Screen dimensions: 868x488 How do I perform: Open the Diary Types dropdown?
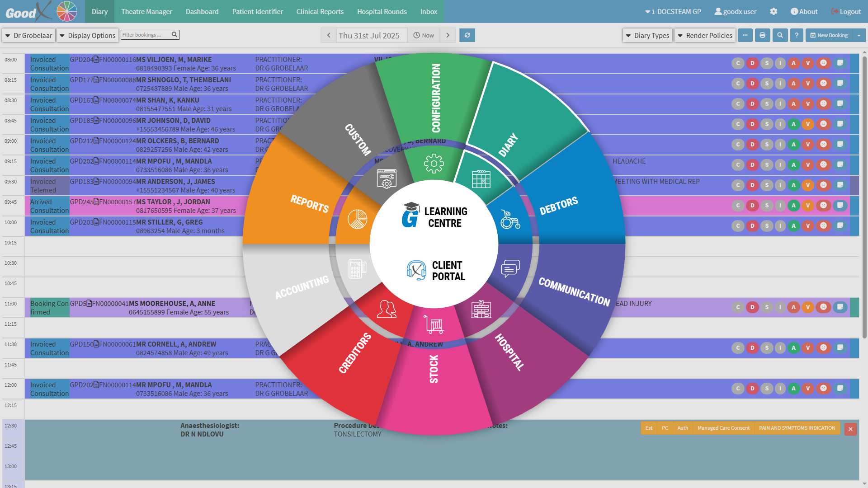[x=647, y=35]
